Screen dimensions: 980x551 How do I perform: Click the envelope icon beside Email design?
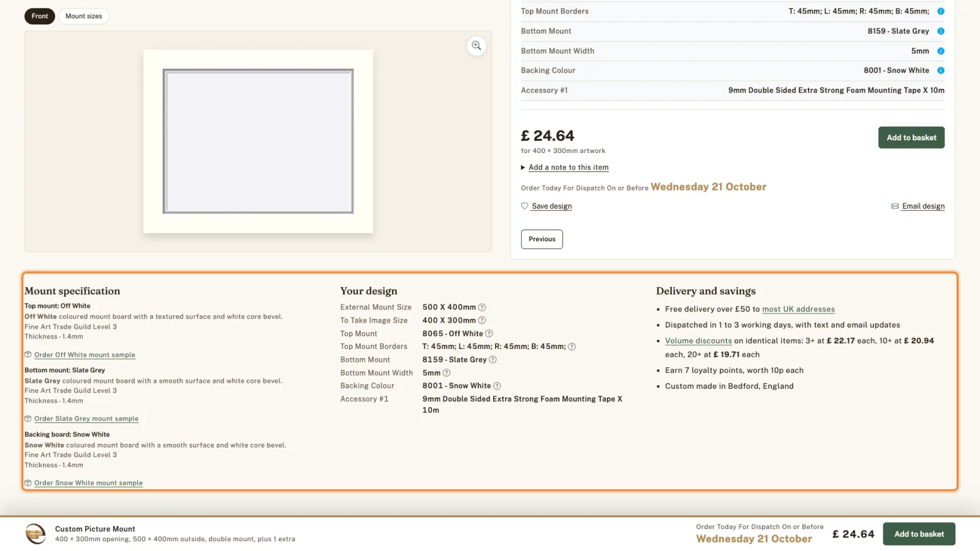(895, 206)
